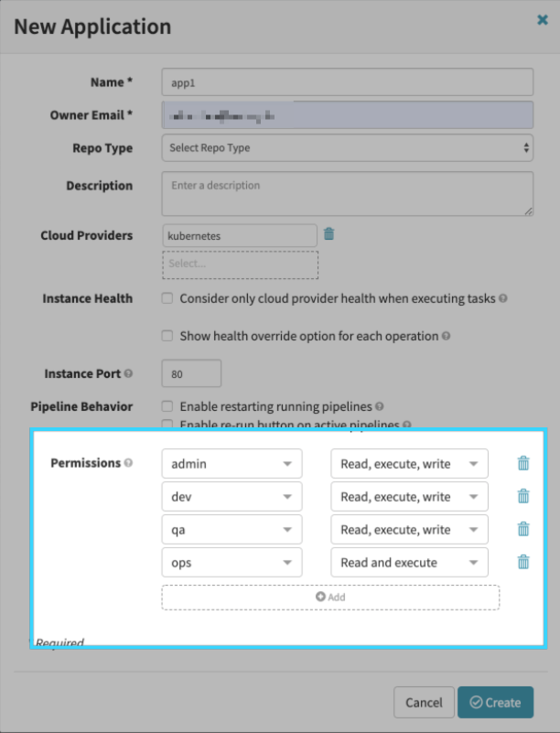Image resolution: width=560 pixels, height=733 pixels.
Task: Change the ops access level dropdown
Action: (409, 562)
